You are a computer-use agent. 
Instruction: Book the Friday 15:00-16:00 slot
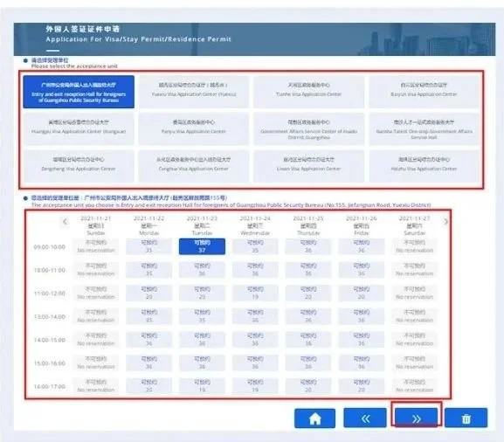coord(362,363)
